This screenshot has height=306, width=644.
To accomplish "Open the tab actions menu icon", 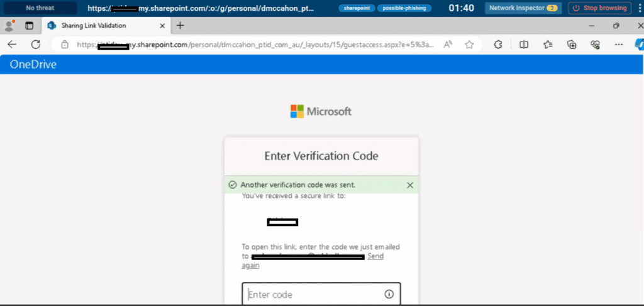I will pyautogui.click(x=29, y=25).
